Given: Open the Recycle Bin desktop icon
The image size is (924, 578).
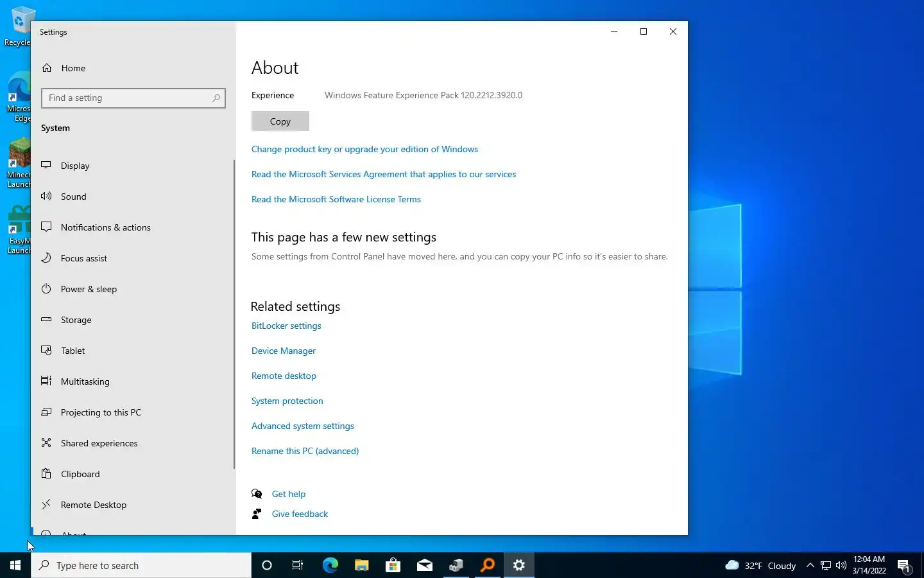Looking at the screenshot, I should point(19,26).
